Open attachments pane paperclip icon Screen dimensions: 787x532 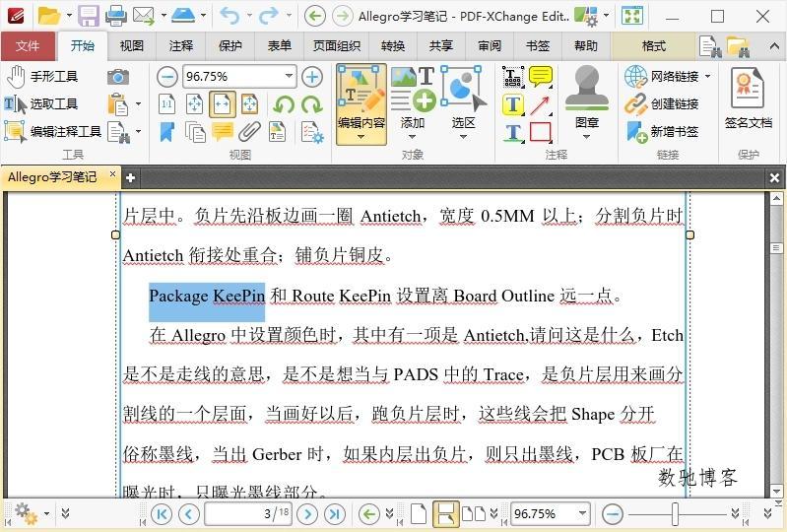tap(249, 132)
